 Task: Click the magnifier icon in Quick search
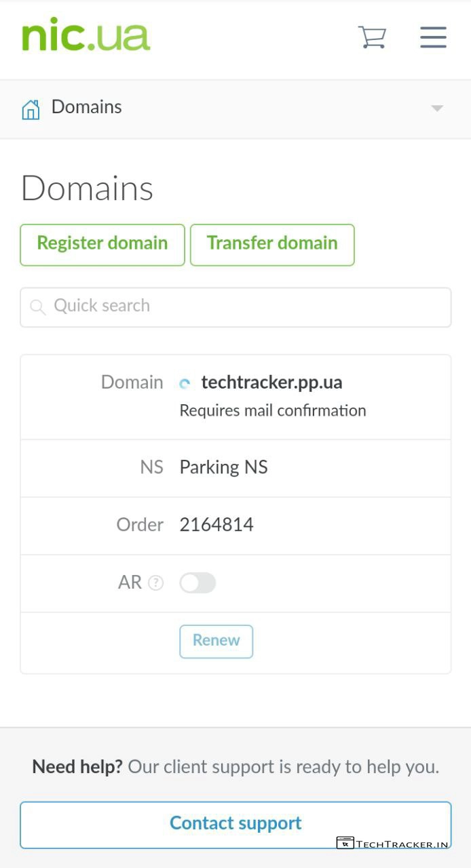coord(38,307)
